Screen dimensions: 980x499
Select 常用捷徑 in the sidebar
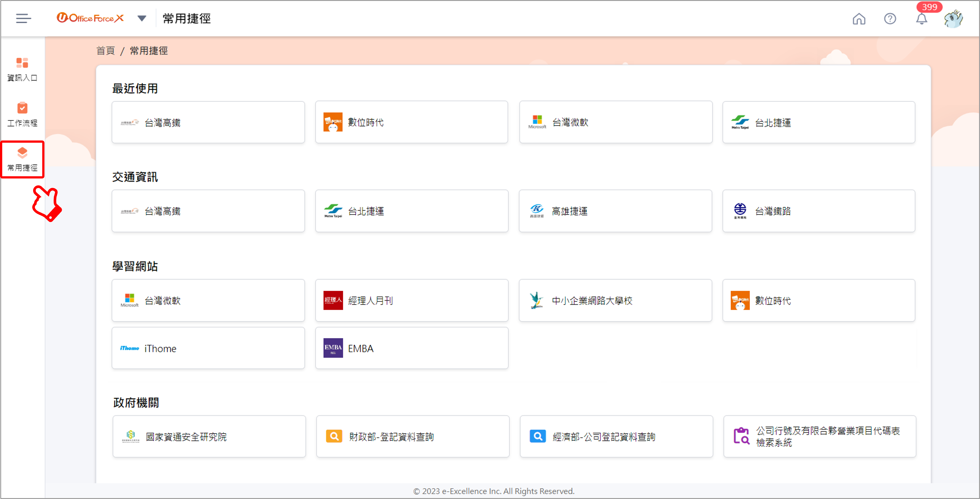22,159
